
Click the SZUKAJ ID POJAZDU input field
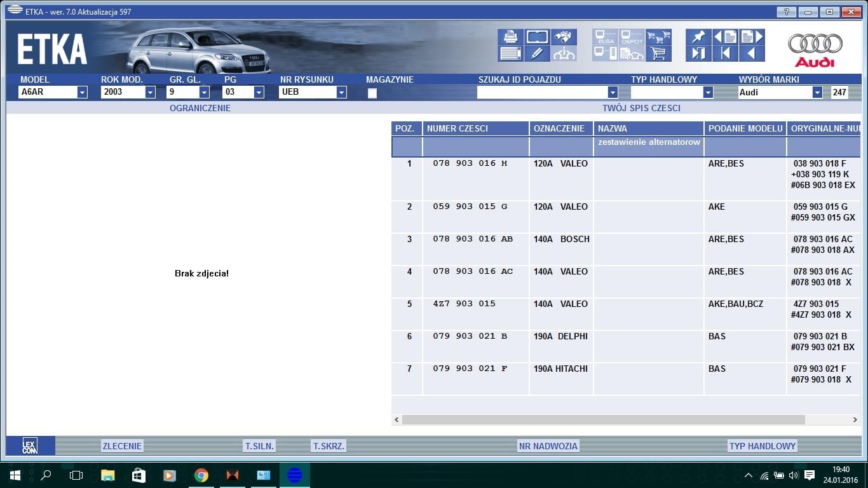(543, 92)
